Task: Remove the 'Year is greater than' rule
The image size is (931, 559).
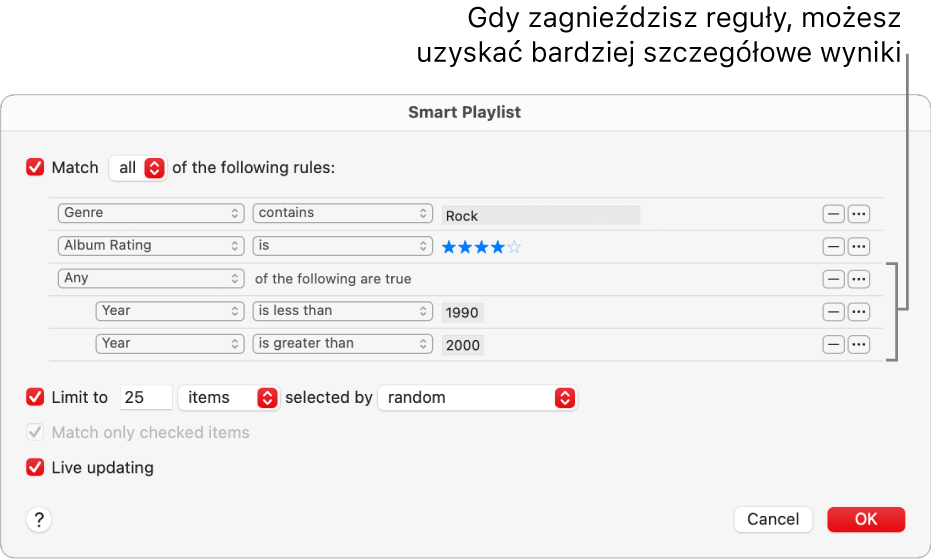Action: click(833, 344)
